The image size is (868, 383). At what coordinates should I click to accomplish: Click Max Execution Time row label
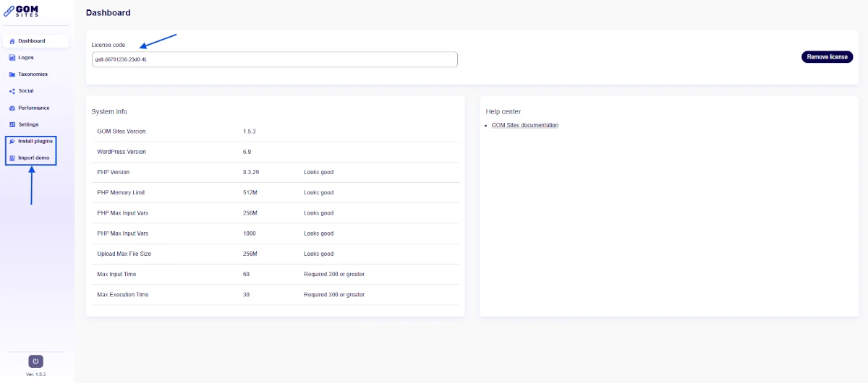(x=123, y=294)
